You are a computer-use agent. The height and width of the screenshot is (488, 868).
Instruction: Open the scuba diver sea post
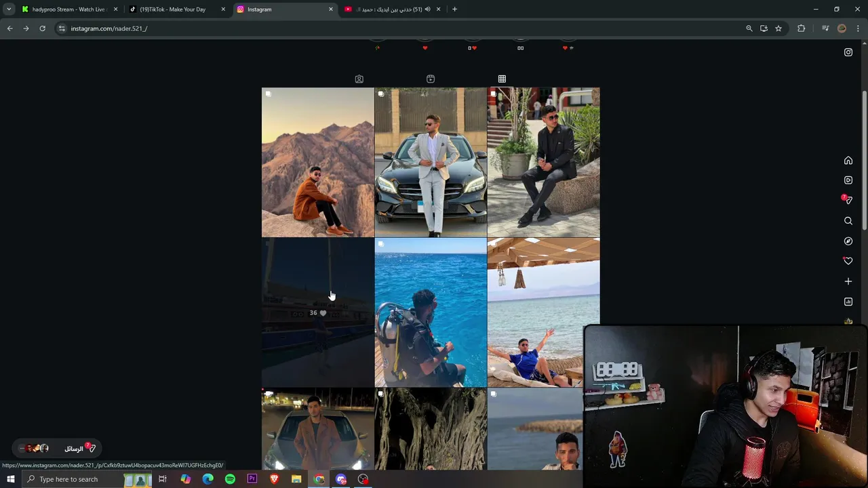[x=431, y=312]
